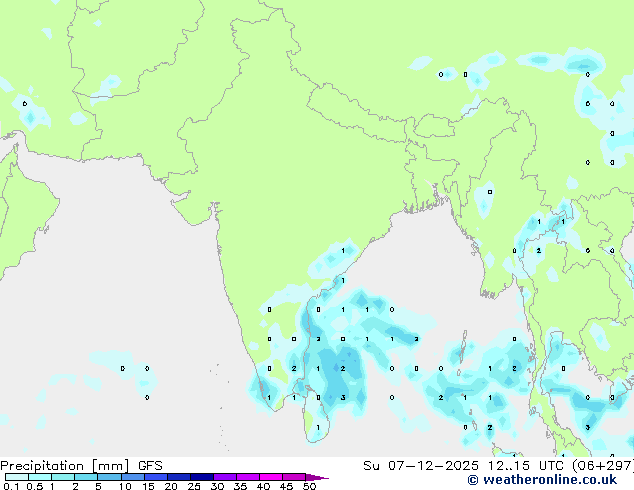Screen dimensions: 634x490
Task: Open the weatheronline.co.uk copyright link
Action: 542,480
